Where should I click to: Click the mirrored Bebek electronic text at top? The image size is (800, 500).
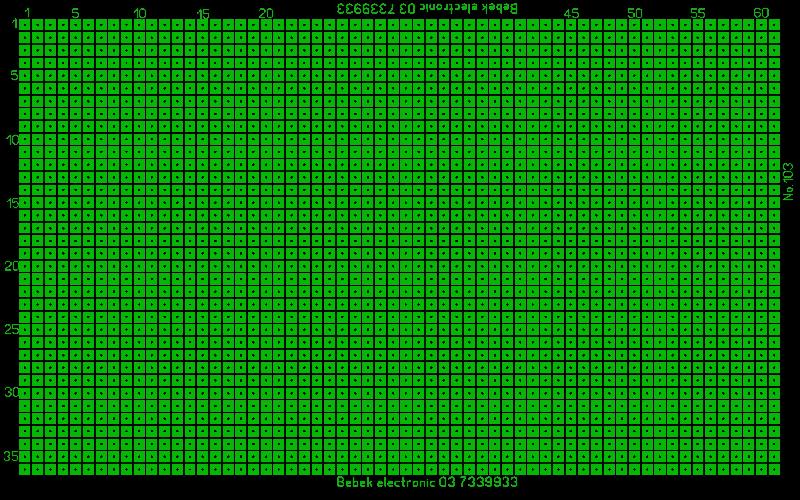tap(427, 7)
